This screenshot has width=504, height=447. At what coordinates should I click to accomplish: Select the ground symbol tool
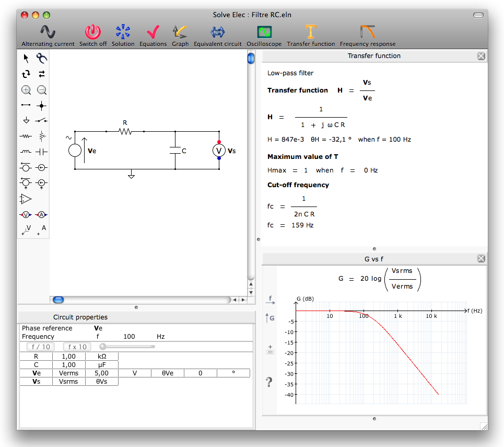pyautogui.click(x=26, y=120)
